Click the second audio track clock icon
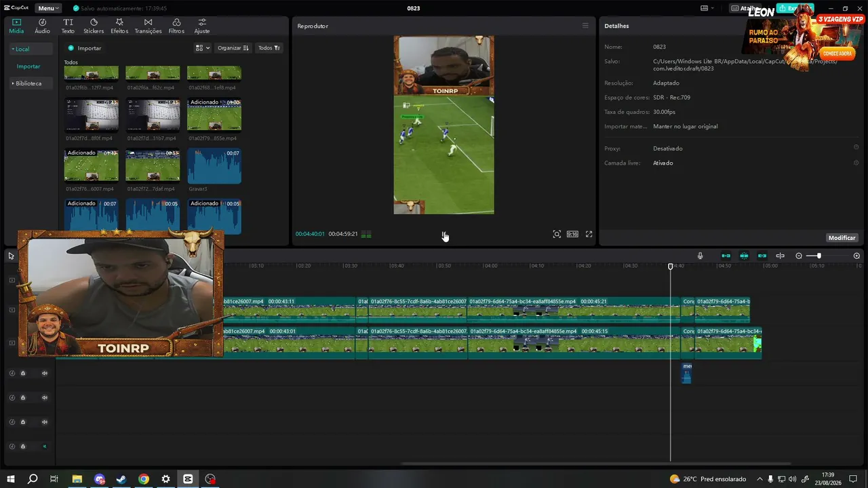The height and width of the screenshot is (488, 868). [x=12, y=397]
